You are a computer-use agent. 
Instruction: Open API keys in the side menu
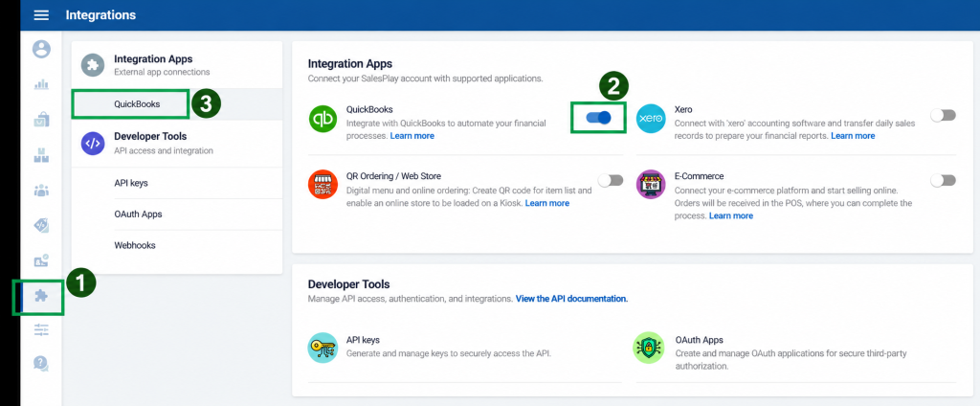click(130, 183)
